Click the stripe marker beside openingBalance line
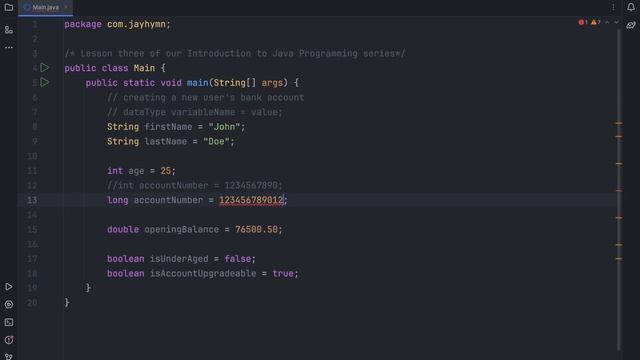Viewport: 640px width, 360px height. (x=619, y=218)
